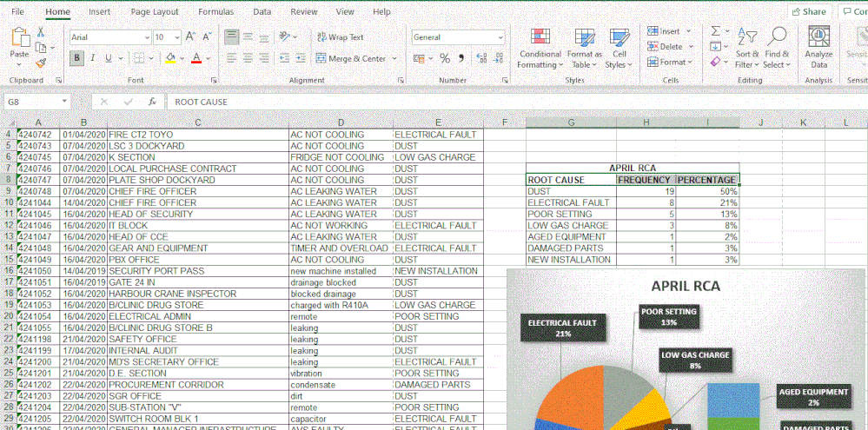Toggle Italic formatting
The width and height of the screenshot is (868, 430).
pyautogui.click(x=92, y=58)
